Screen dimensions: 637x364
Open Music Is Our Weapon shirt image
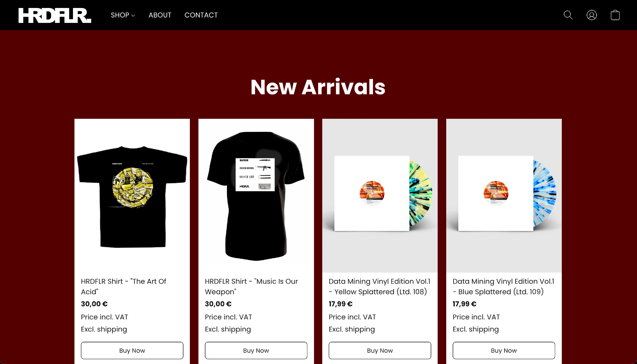256,196
